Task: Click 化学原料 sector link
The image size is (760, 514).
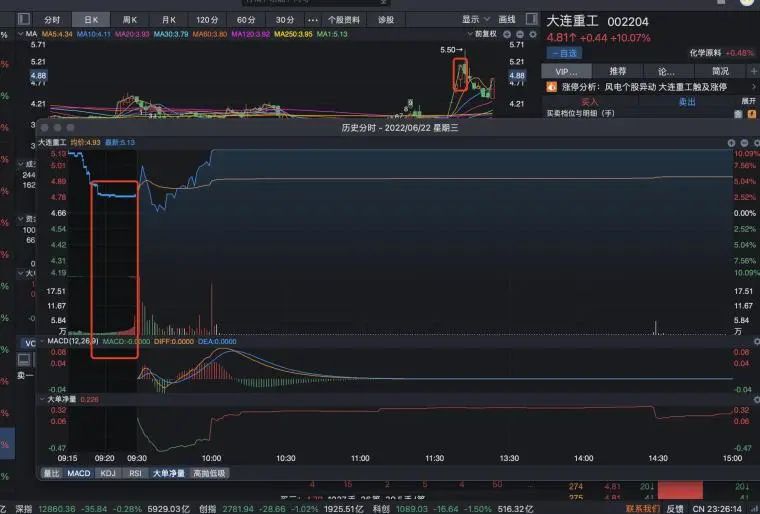Action: (705, 53)
